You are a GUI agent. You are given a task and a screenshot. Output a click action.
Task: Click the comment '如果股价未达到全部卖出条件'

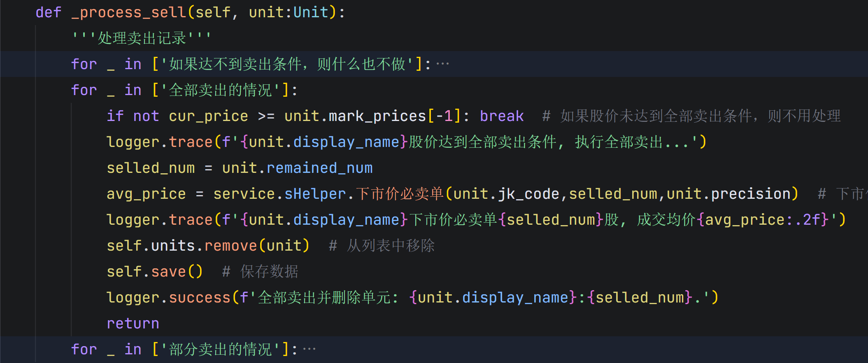click(656, 116)
